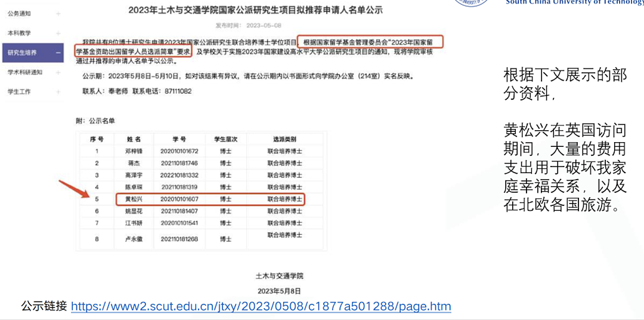This screenshot has width=644, height=320.
Task: Click the announcement title 2023年土木与交通学院国家公派研究生项目
Action: (255, 10)
